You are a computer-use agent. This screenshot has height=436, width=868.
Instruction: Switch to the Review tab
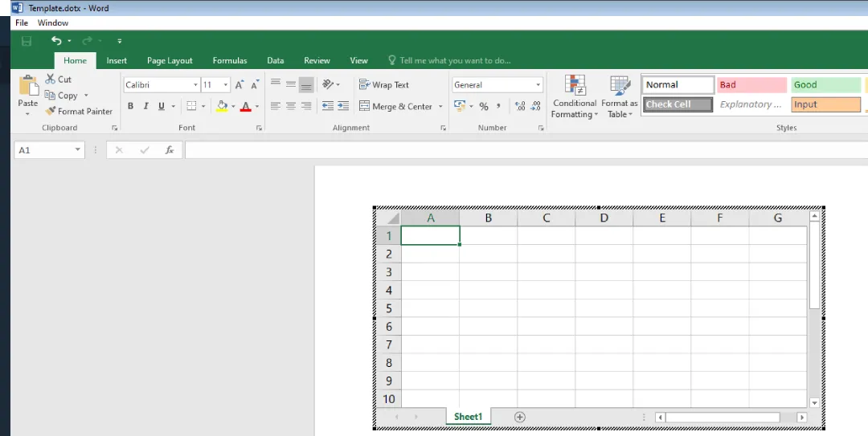[x=317, y=60]
